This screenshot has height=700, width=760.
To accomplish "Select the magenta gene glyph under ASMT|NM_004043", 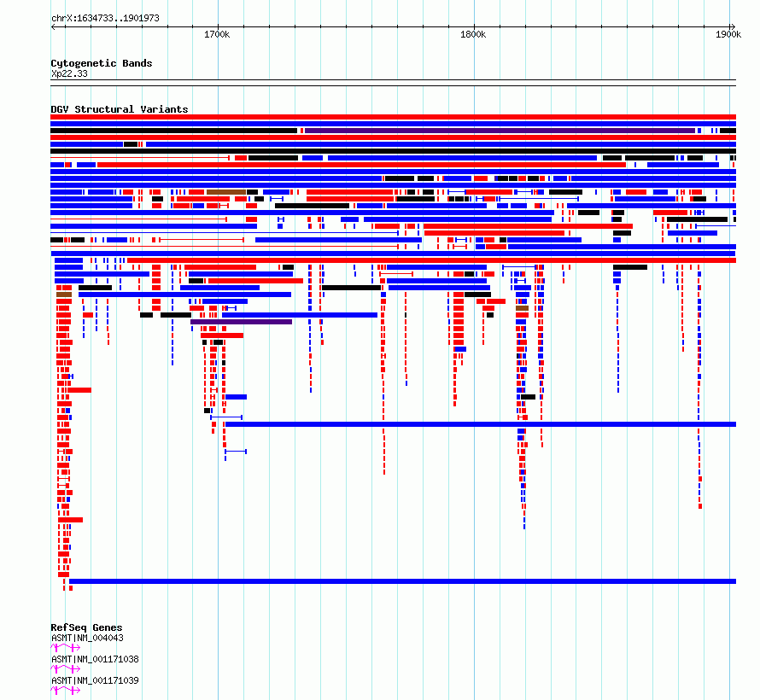I will pos(66,648).
